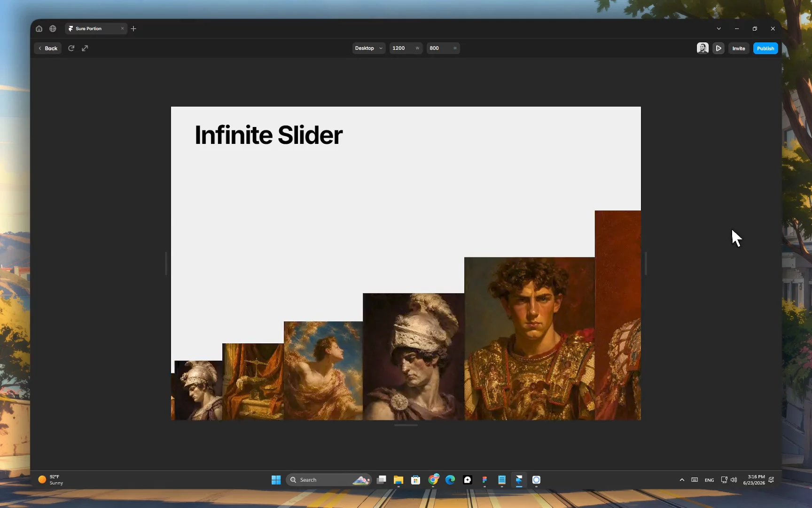
Task: Select the small helmeted bust painting thumbnail
Action: pyautogui.click(x=198, y=390)
